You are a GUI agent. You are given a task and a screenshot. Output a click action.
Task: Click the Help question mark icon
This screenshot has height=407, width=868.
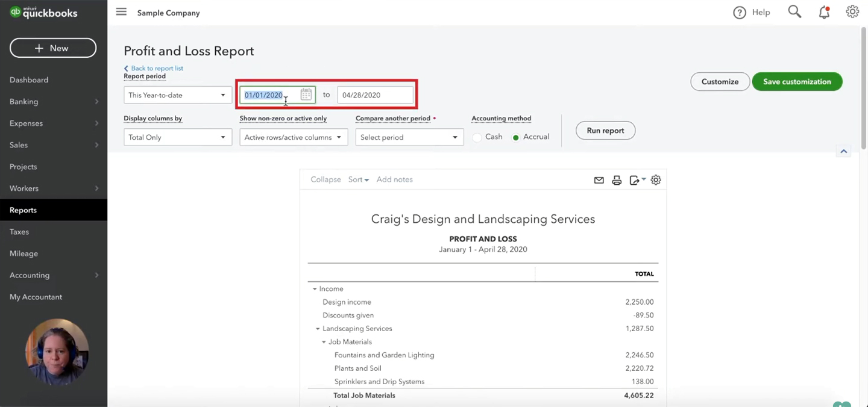point(740,13)
